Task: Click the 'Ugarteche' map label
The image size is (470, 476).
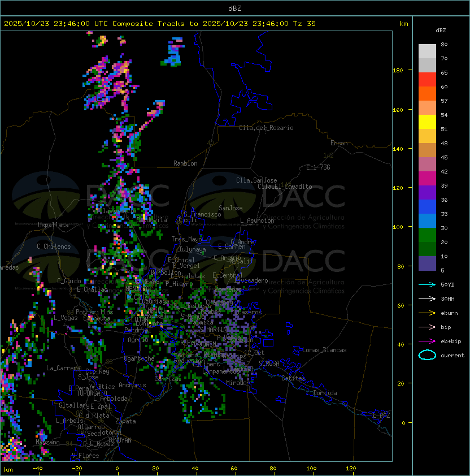Action: tap(140, 359)
